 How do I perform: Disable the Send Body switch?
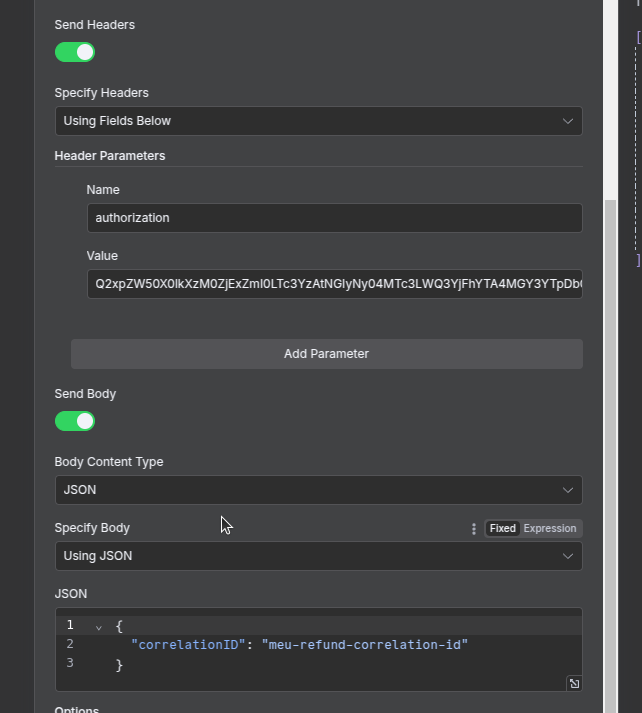(75, 421)
